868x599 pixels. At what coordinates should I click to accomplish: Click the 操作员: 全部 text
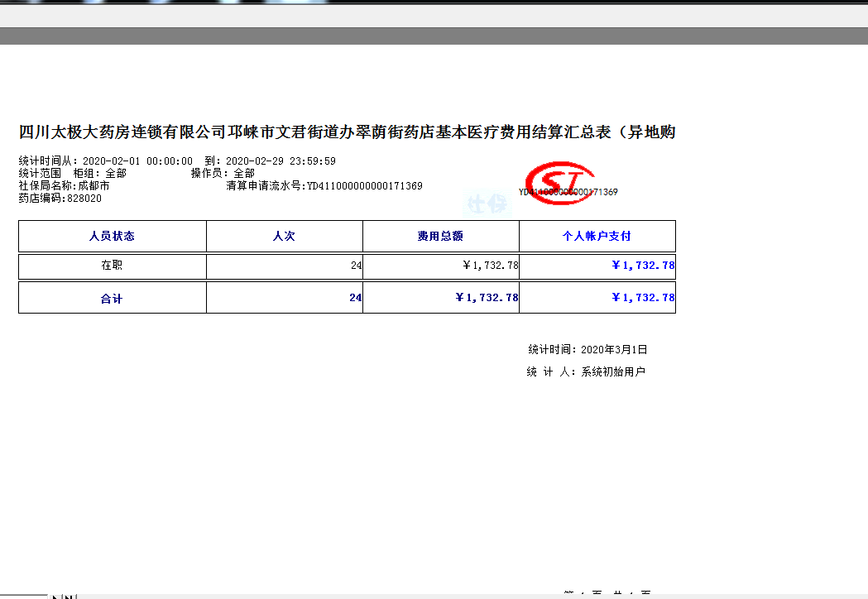point(223,173)
